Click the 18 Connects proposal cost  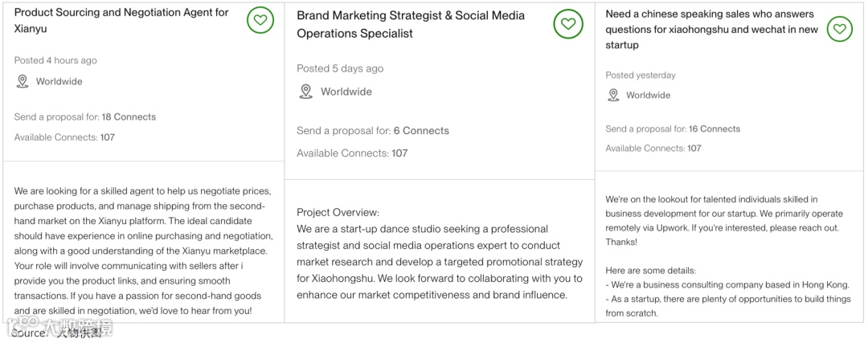click(x=129, y=117)
